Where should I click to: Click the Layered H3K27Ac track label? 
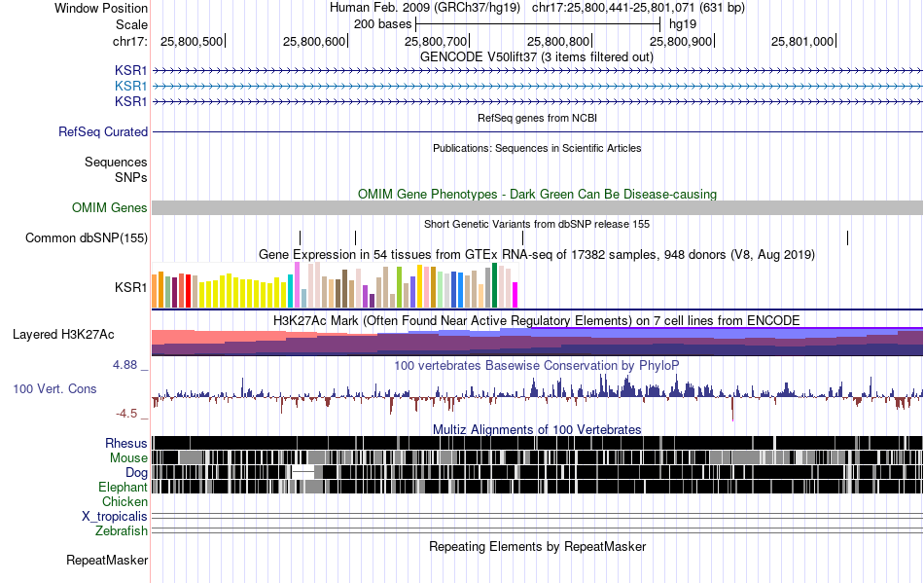[63, 335]
